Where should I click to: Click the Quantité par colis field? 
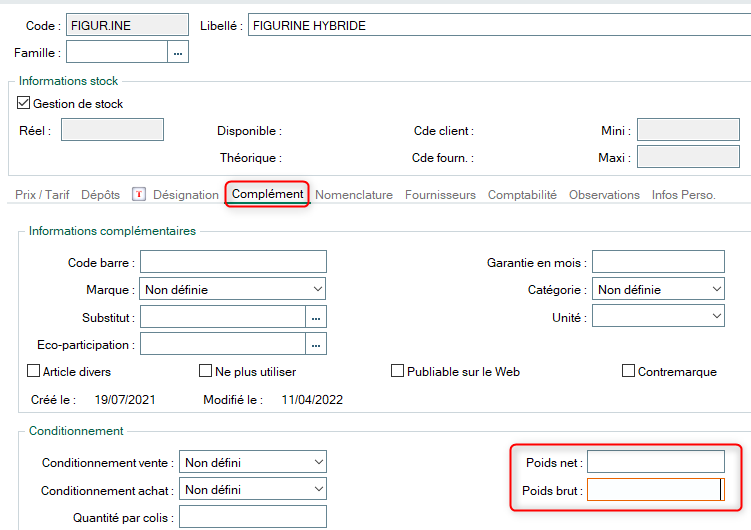pyautogui.click(x=253, y=517)
